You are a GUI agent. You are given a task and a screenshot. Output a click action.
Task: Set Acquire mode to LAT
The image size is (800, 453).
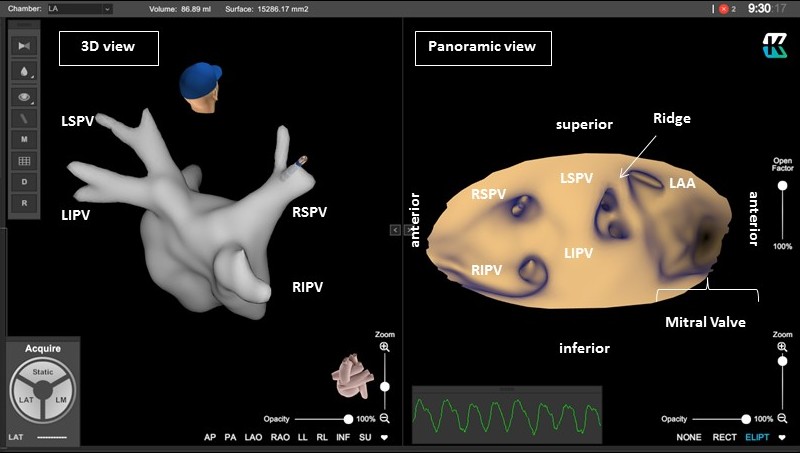pyautogui.click(x=25, y=399)
